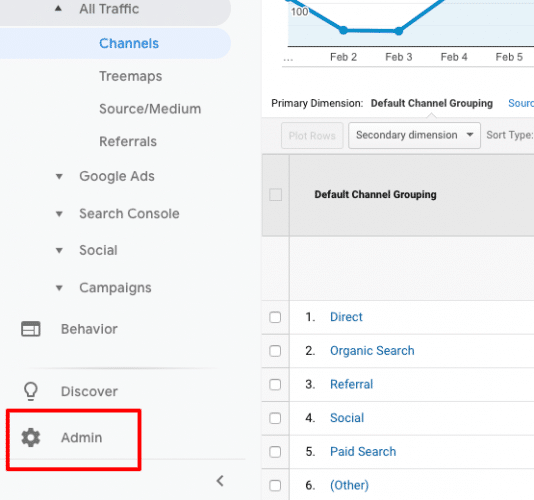
Task: Open the Referrals report in sidebar
Action: (128, 141)
